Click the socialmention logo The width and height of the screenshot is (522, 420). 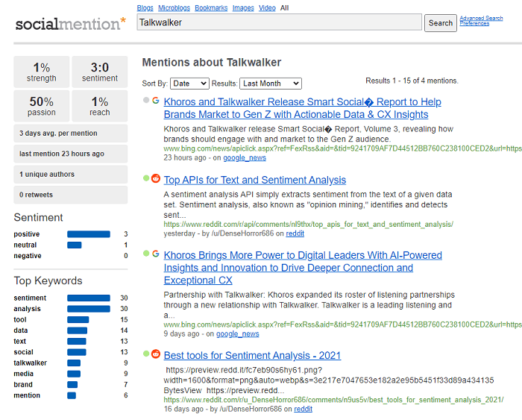tap(71, 24)
